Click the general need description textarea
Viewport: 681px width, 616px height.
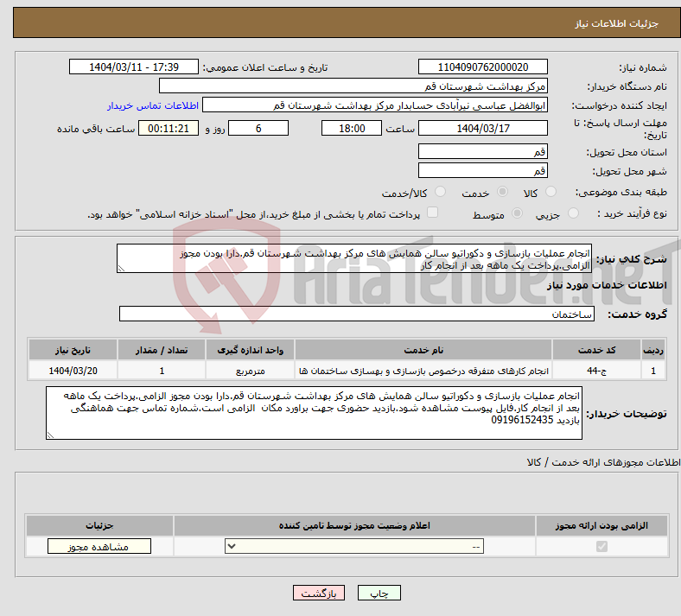354,258
